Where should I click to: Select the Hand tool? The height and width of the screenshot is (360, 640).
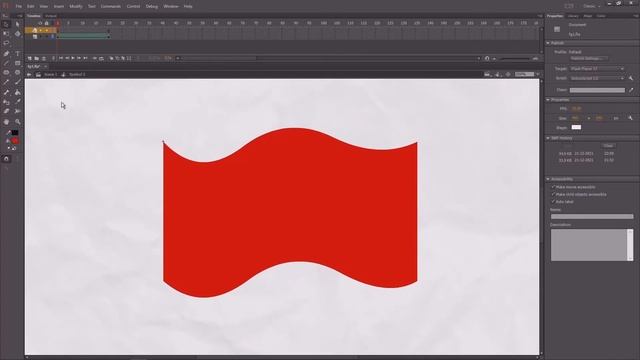tap(6, 122)
